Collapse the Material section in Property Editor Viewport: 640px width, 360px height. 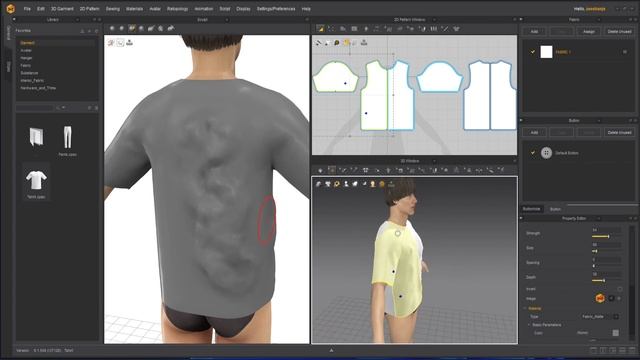[x=525, y=308]
